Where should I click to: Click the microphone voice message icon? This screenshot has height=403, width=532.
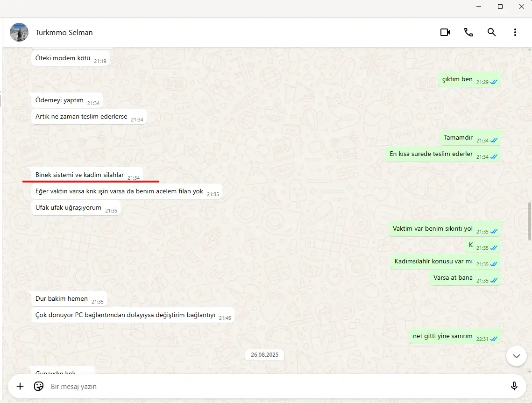tap(514, 386)
